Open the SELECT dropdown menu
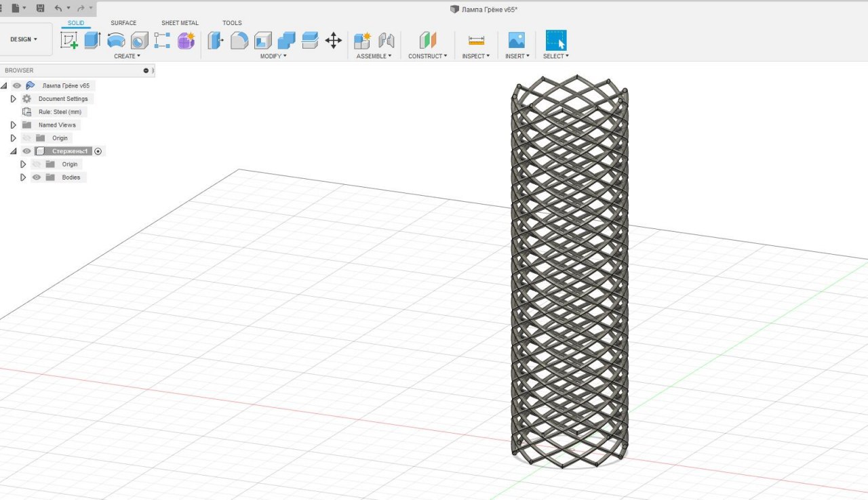This screenshot has height=500, width=868. tap(556, 56)
